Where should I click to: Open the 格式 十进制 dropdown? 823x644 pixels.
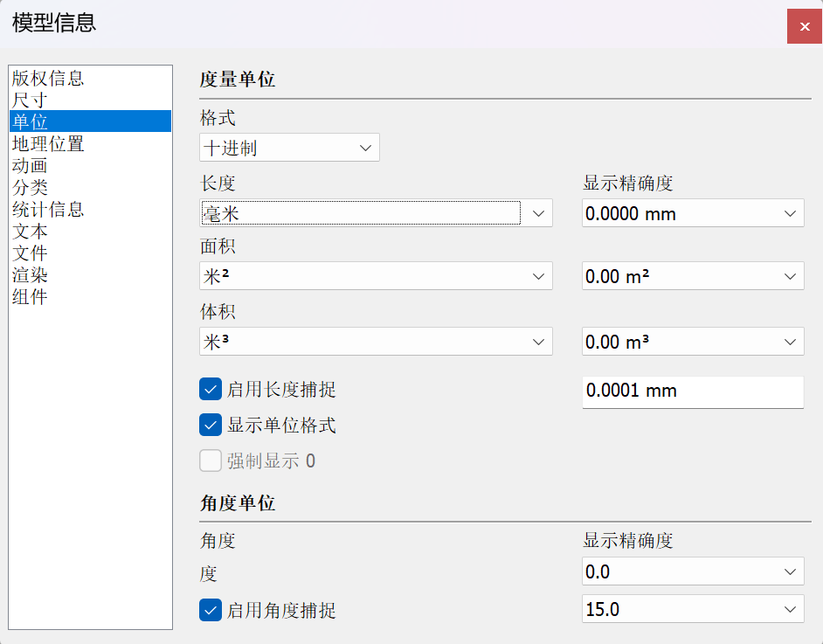(289, 148)
